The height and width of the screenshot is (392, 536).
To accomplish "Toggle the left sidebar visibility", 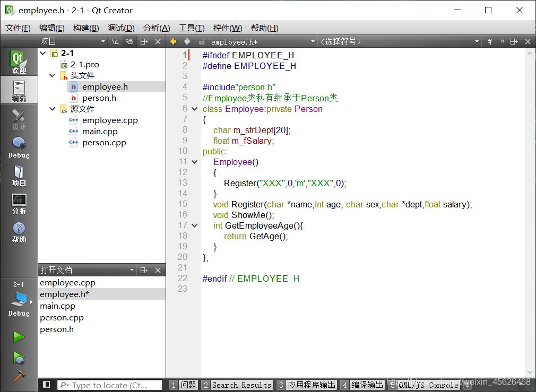I will [47, 385].
